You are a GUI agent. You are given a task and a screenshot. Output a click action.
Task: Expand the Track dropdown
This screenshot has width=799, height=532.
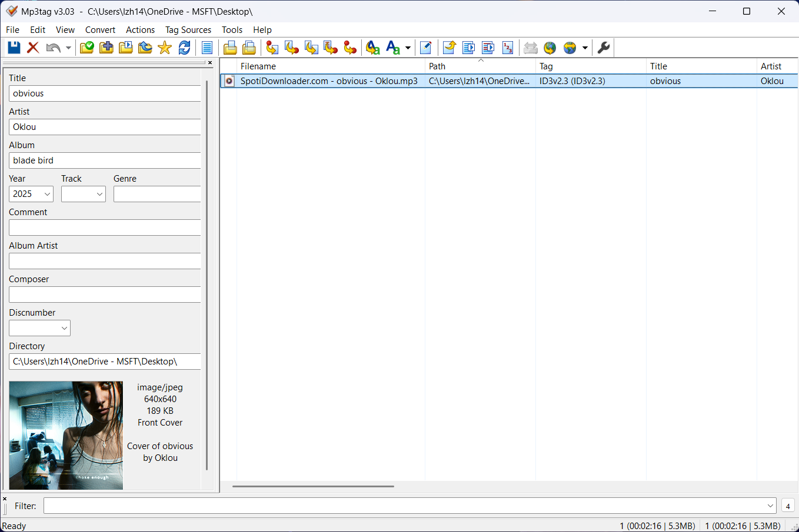click(x=99, y=194)
